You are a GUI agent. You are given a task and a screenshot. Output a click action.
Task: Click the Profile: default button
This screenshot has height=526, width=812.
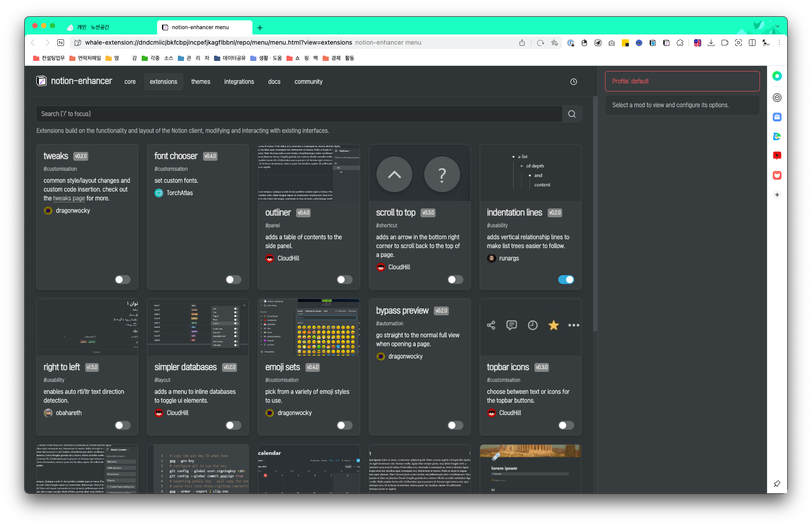[682, 81]
